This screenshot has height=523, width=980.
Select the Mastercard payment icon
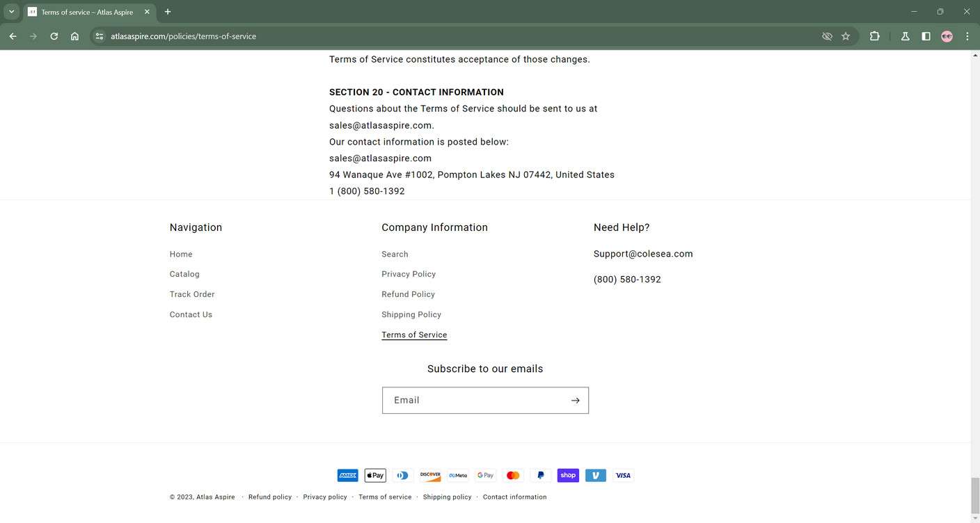(513, 475)
